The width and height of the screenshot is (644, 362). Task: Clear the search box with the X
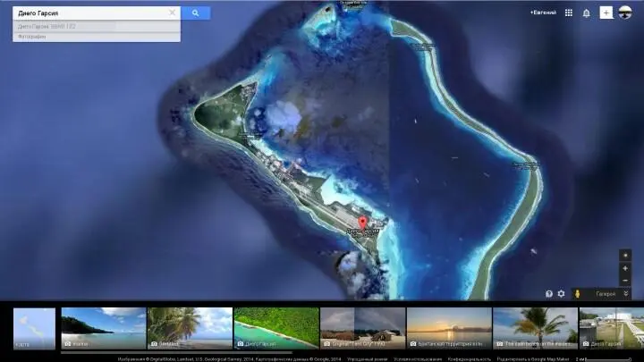tap(173, 13)
